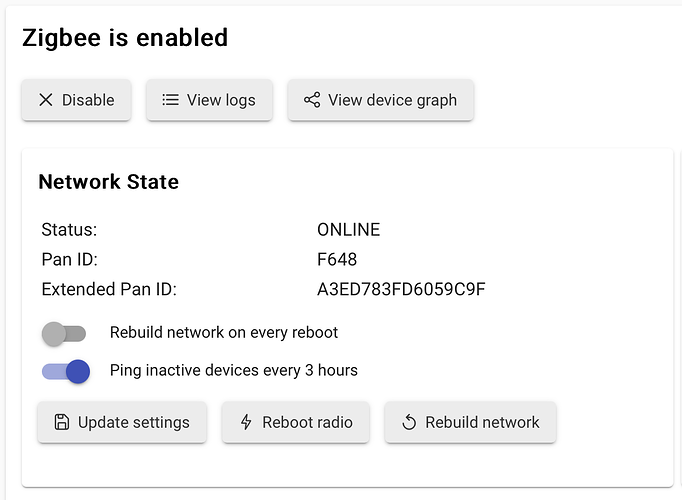Click the Extended Pan ID value A3ED783FD6059C9F
This screenshot has height=500, width=682.
401,290
